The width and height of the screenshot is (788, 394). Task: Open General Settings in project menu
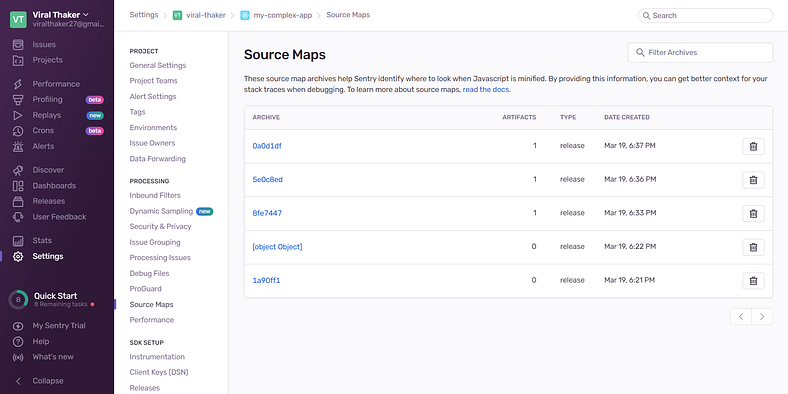tap(157, 65)
